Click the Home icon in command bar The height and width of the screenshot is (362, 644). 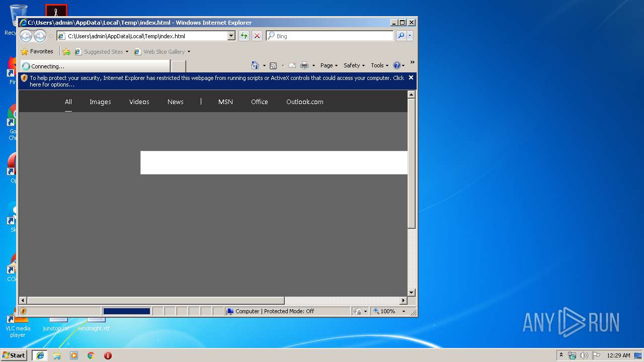tap(255, 65)
